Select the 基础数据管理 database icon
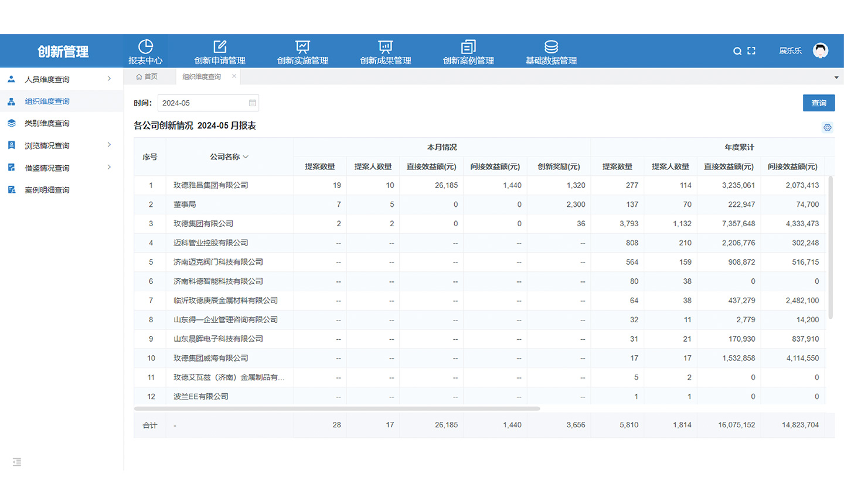 tap(550, 50)
